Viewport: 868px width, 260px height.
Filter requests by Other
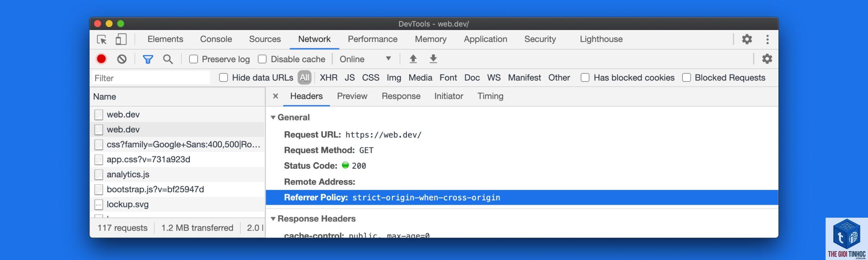point(559,78)
